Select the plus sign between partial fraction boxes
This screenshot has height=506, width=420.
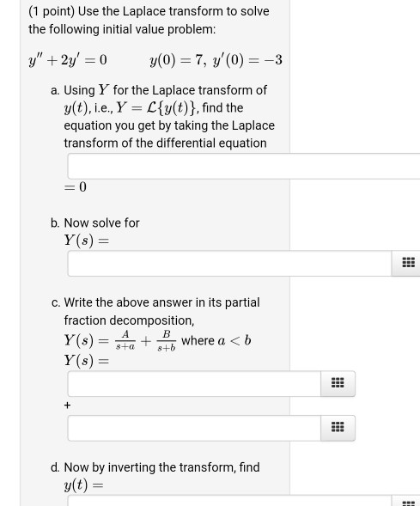tap(67, 405)
